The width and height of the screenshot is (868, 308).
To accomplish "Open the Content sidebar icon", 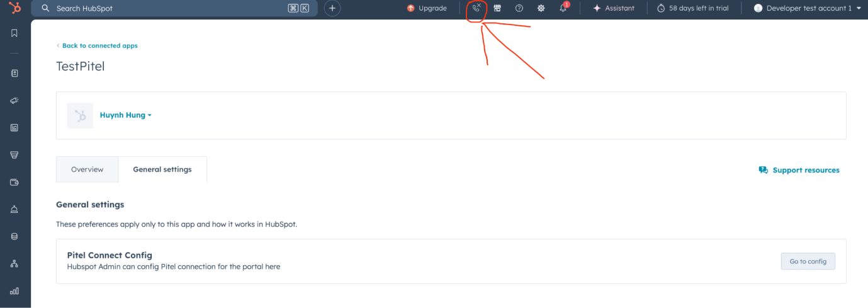I will coord(14,127).
